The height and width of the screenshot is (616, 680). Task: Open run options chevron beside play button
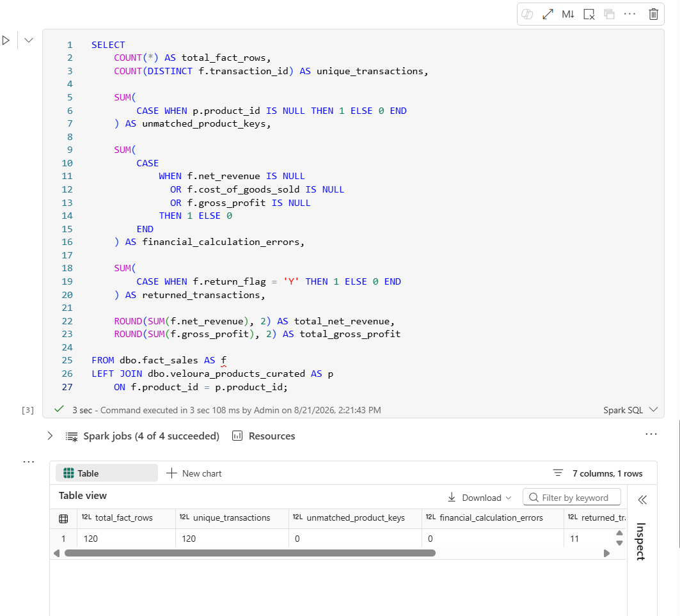tap(29, 40)
